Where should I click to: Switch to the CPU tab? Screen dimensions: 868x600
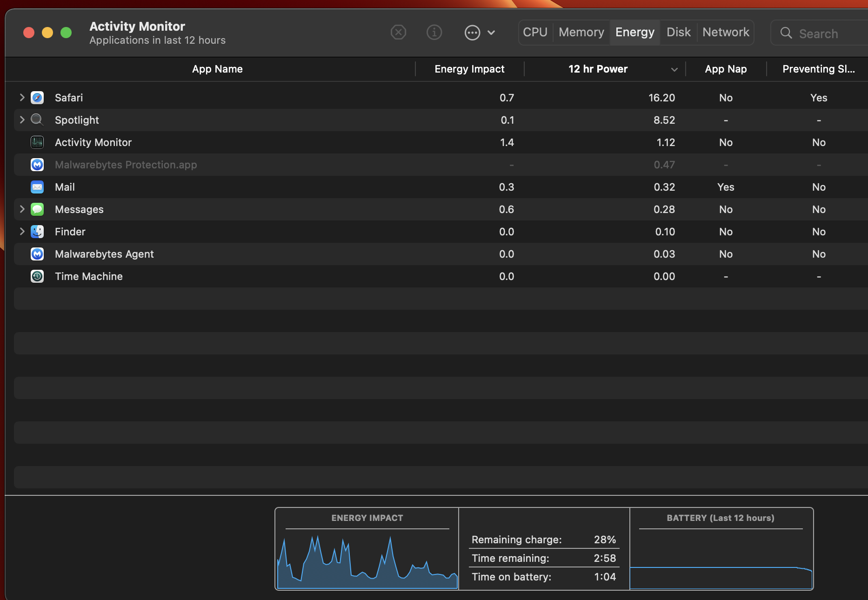[x=535, y=33]
